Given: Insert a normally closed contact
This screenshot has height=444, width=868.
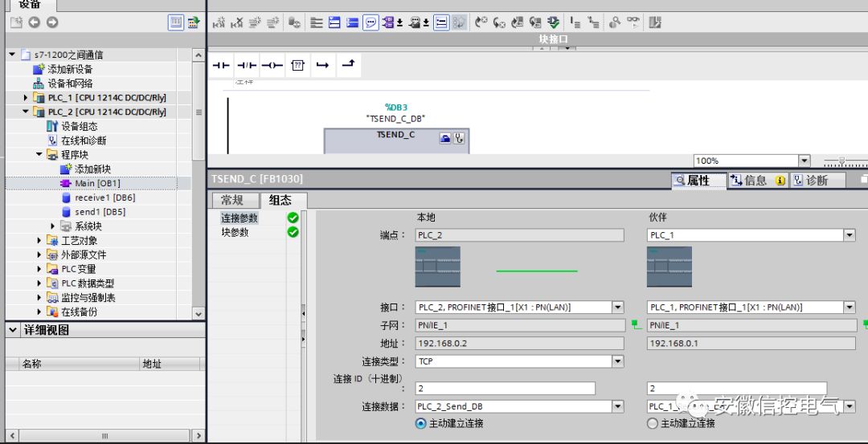Looking at the screenshot, I should pyautogui.click(x=247, y=65).
